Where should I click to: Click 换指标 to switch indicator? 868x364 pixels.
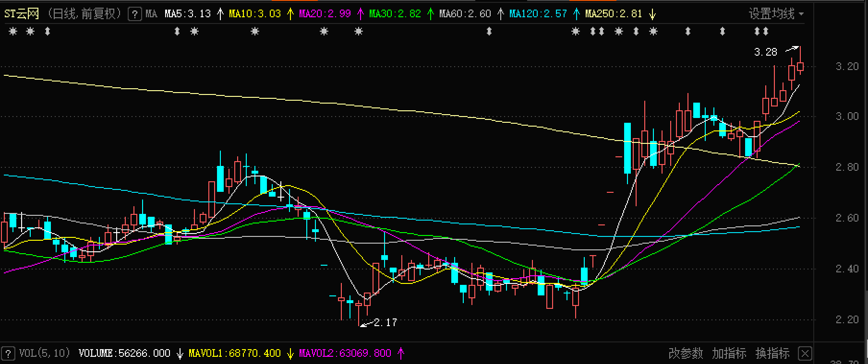coord(772,353)
